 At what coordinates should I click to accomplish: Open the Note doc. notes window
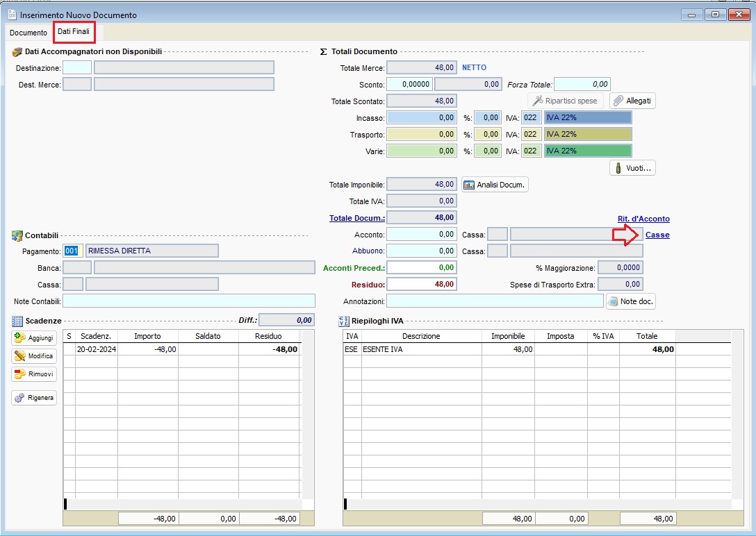point(630,301)
